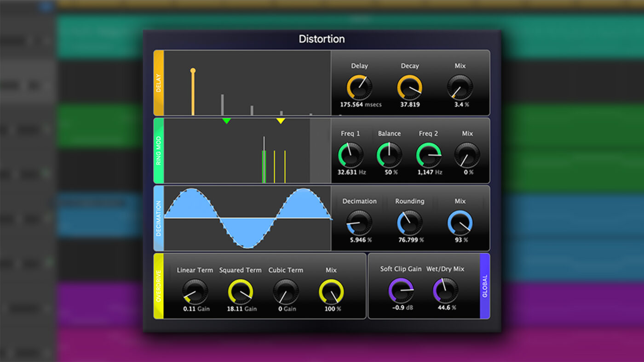
Task: Click the -0.9 dB value
Action: point(402,307)
